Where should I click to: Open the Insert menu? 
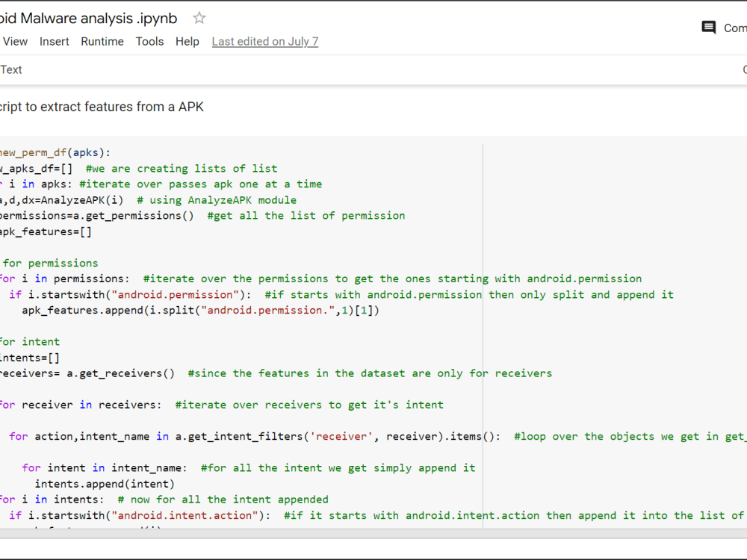[x=55, y=41]
